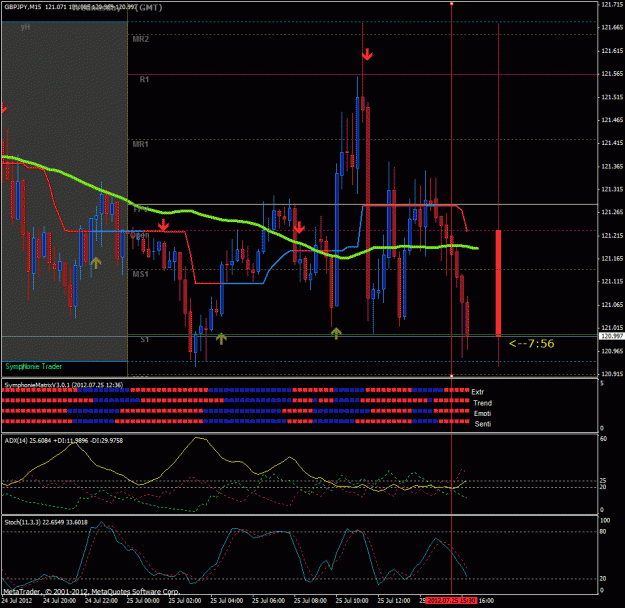Select the Trend matrix row label
The image size is (625, 608).
pyautogui.click(x=482, y=403)
